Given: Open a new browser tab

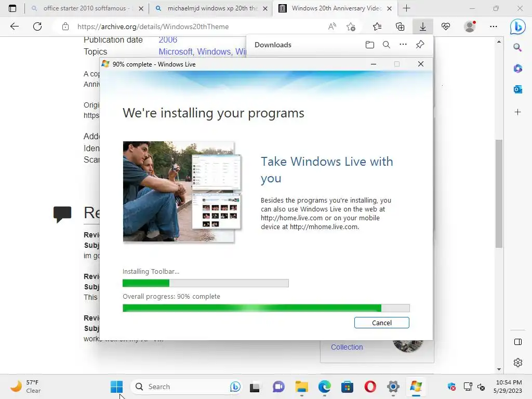Looking at the screenshot, I should [x=406, y=8].
